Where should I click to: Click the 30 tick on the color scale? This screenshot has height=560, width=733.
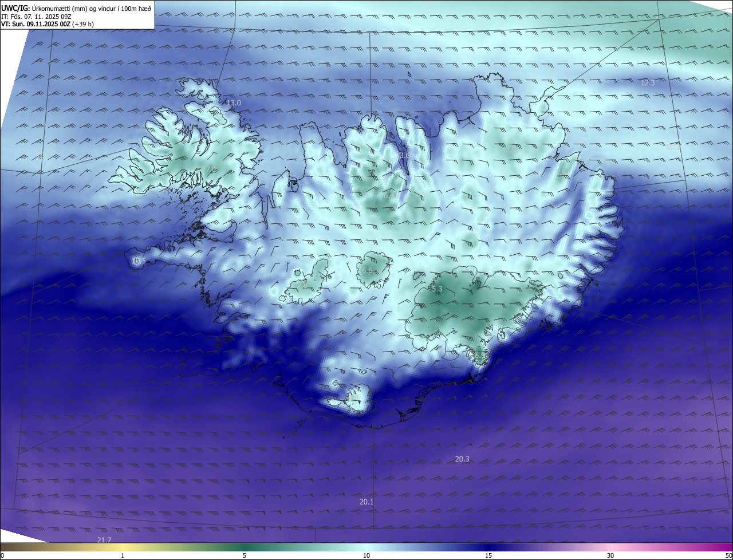point(610,556)
